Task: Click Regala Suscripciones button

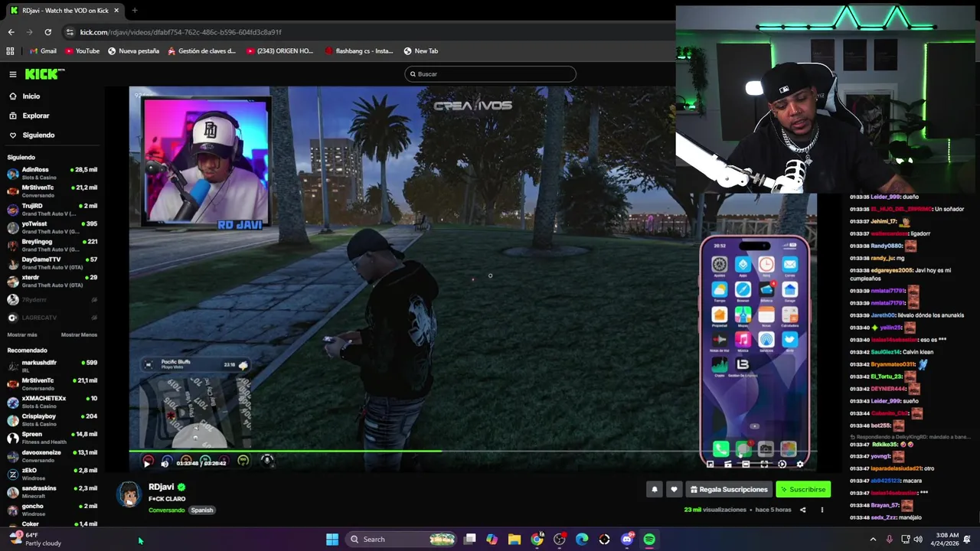Action: 729,490
